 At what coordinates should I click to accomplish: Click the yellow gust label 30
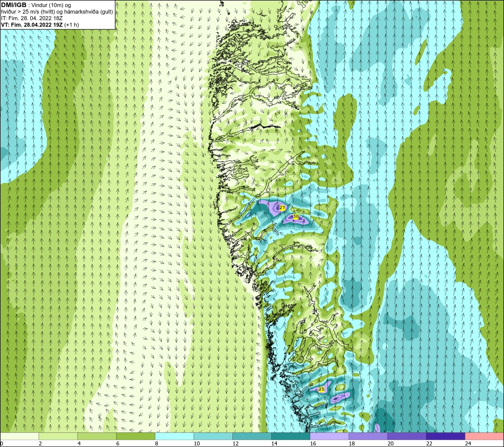coord(296,217)
